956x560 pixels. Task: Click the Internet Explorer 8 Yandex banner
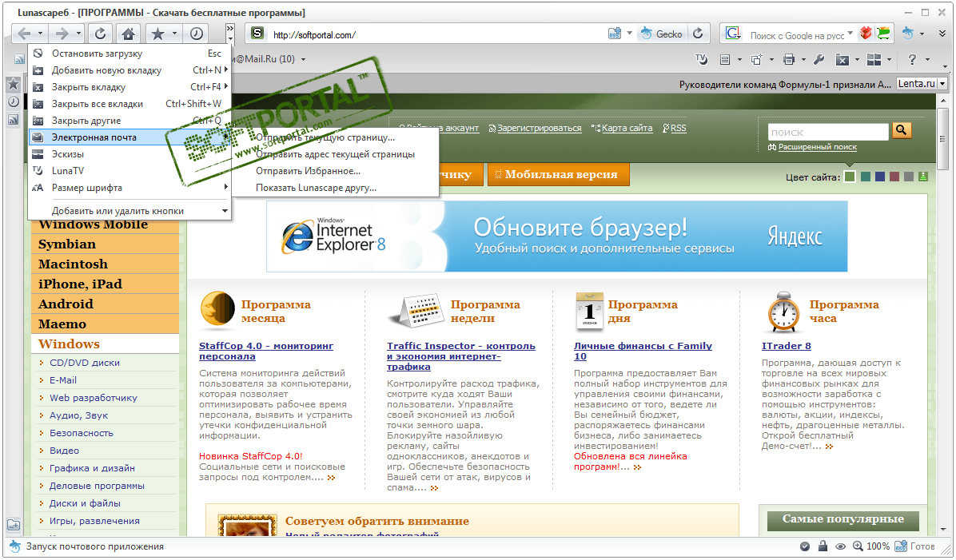pyautogui.click(x=556, y=236)
